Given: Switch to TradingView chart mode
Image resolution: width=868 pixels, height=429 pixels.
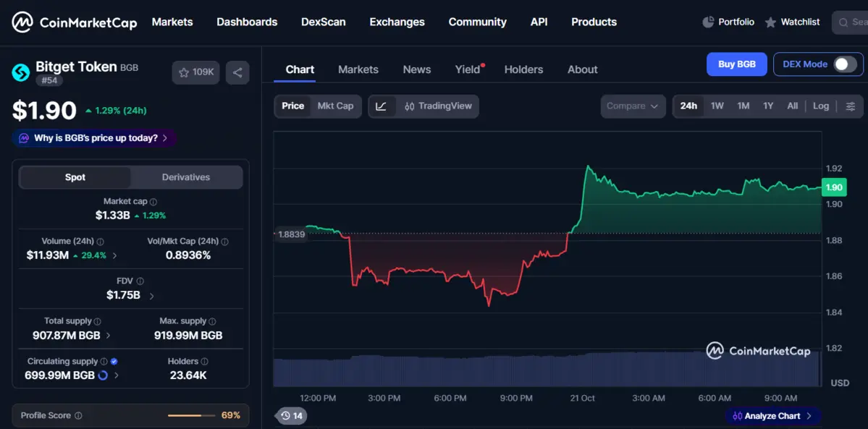Looking at the screenshot, I should (x=438, y=106).
